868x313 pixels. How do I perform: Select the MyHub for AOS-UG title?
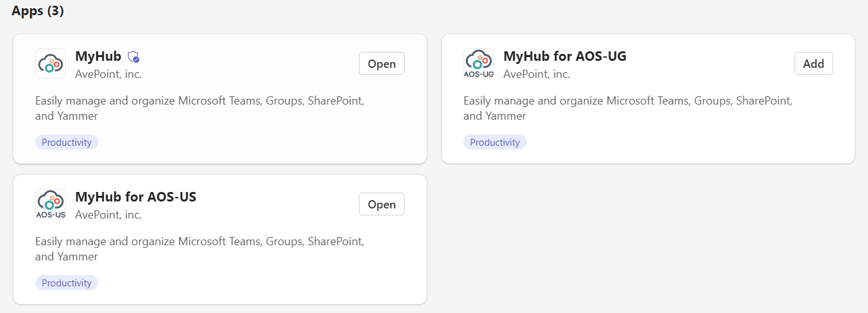[565, 56]
